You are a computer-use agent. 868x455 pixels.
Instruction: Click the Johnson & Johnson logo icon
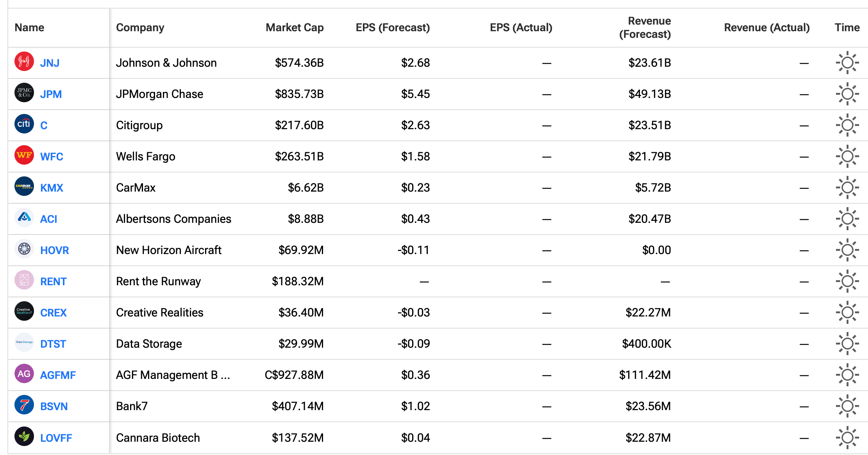pos(24,62)
